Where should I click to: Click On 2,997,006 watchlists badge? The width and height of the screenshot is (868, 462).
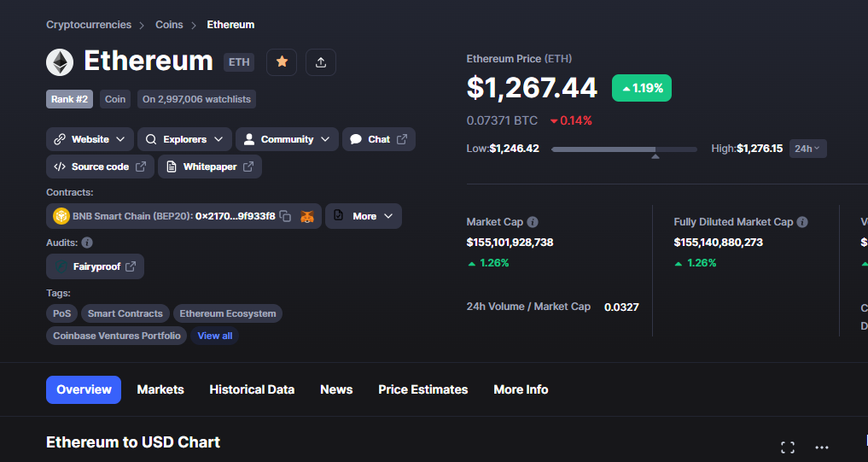[196, 99]
